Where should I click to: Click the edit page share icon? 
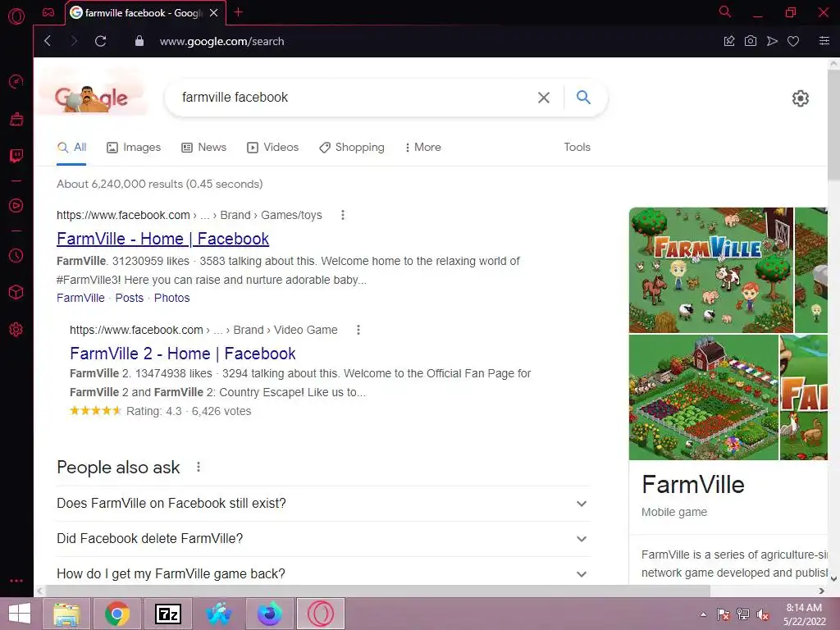[729, 41]
